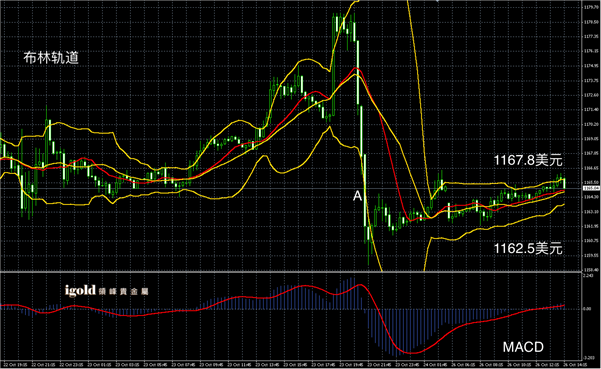Select the 1162.5美元 support label
601x369 pixels.
[528, 249]
